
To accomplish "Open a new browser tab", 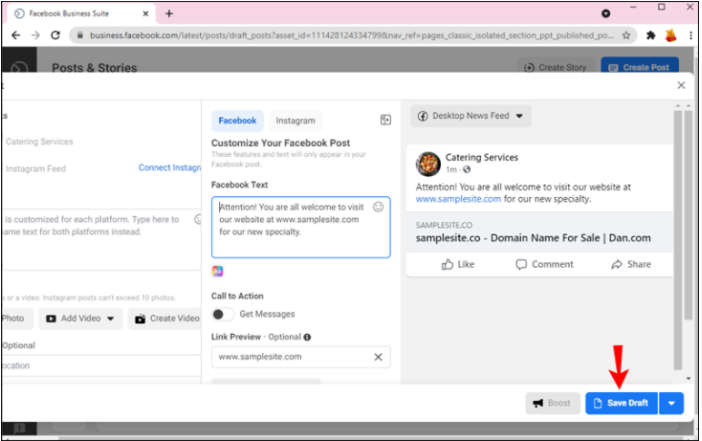I will tap(169, 13).
